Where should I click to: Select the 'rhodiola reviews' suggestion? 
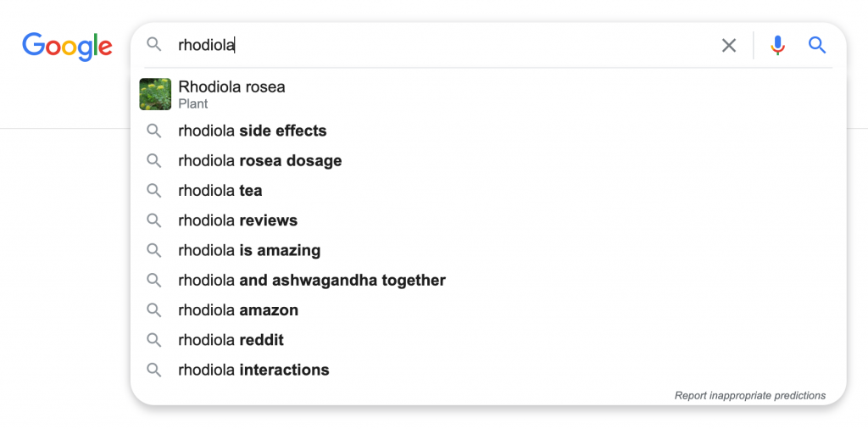(x=488, y=221)
